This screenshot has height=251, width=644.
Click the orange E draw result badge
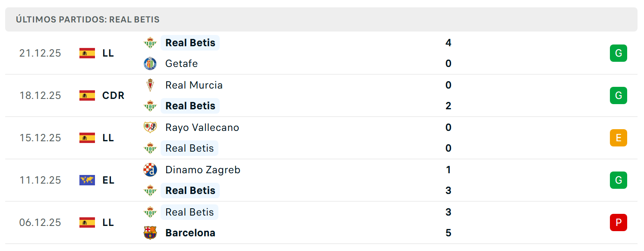619,138
